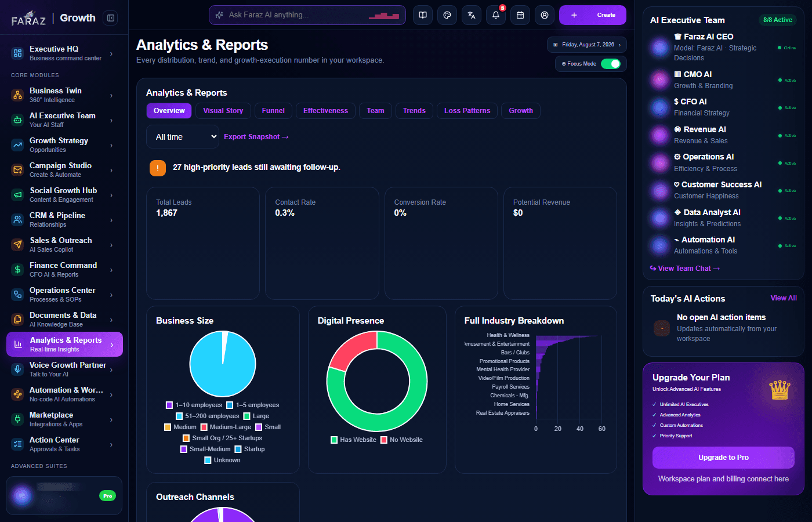
Task: Open the Potential Revenue stat card
Action: click(x=560, y=244)
